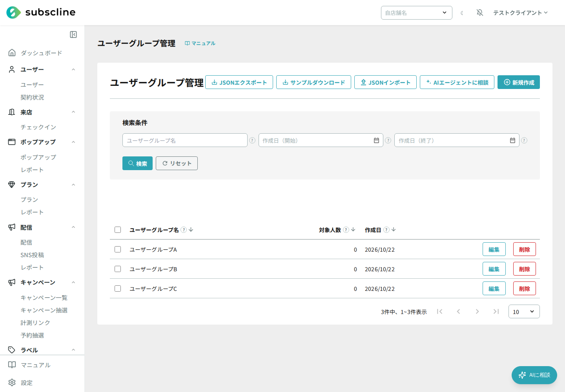The height and width of the screenshot is (392, 565).
Task: Select all user groups checkbox
Action: tap(118, 230)
